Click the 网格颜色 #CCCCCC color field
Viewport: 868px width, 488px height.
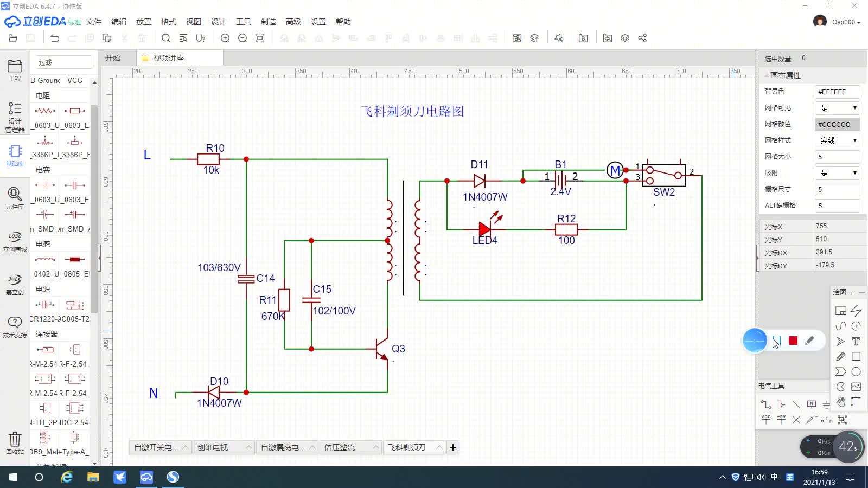click(838, 124)
